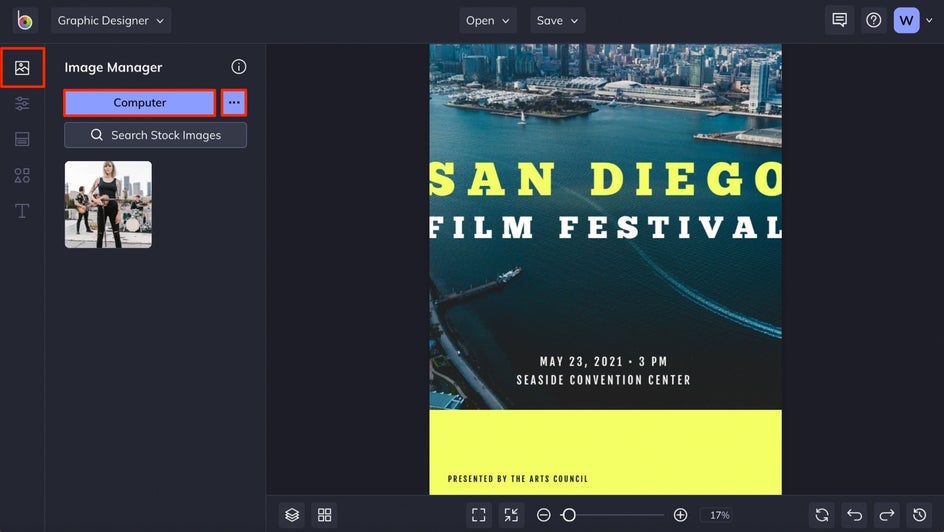Open the help question mark icon
Viewport: 944px width, 532px height.
[873, 20]
